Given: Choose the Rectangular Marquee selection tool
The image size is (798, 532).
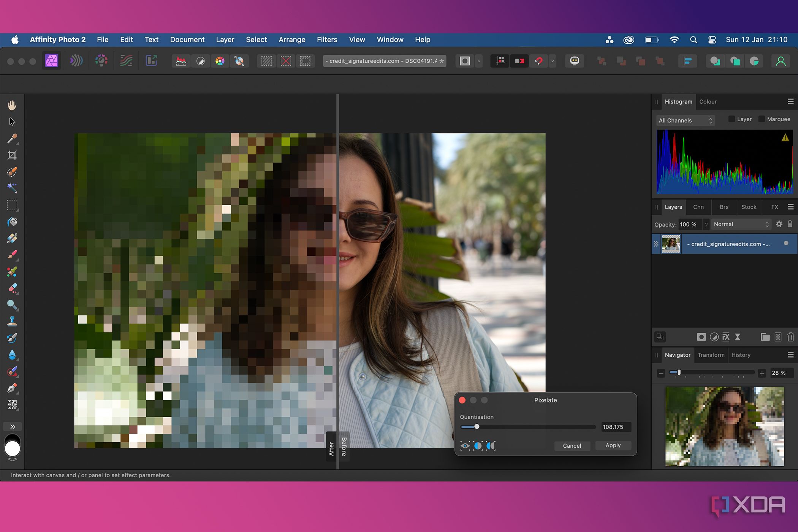Looking at the screenshot, I should (12, 205).
